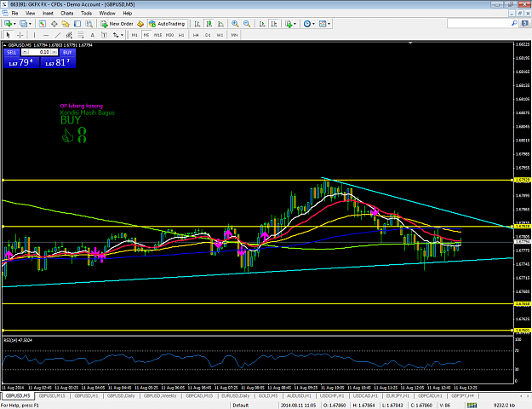Open the chat messages icon
Image resolution: width=532 pixels, height=409 pixels.
[525, 24]
